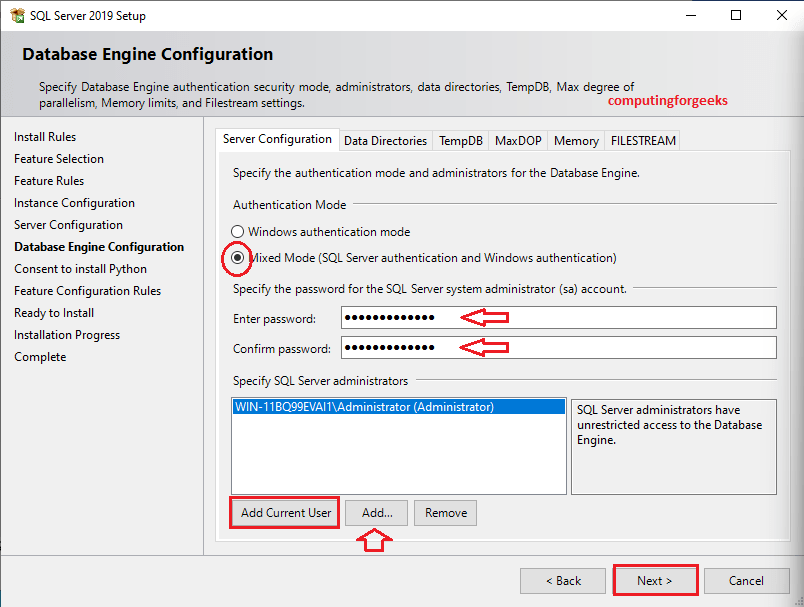
Task: Select Consent to install Python step
Action: tap(80, 268)
